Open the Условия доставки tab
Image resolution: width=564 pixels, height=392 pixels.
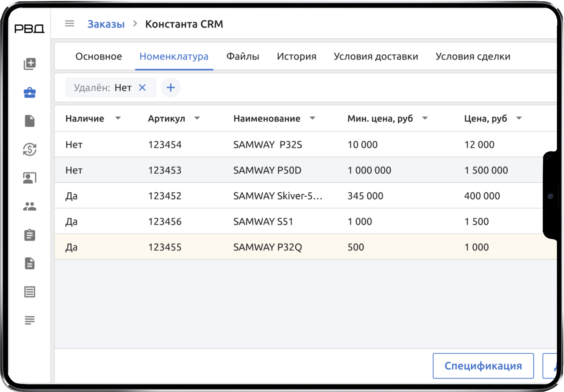click(376, 56)
